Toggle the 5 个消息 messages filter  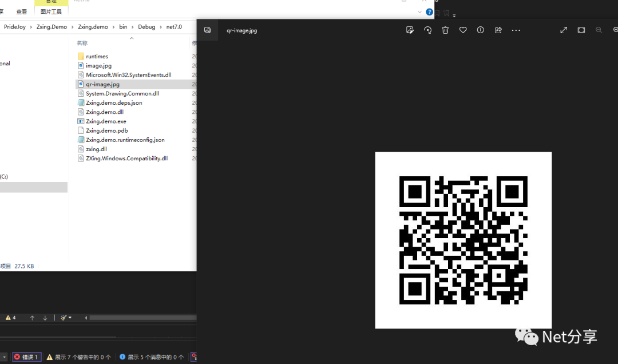point(152,357)
